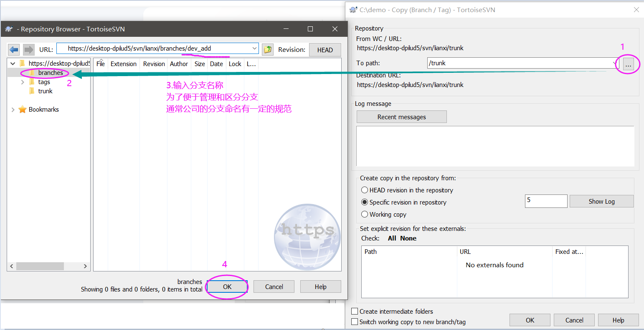Click the tree pane horizontal scrollbar thumb
644x330 pixels.
point(40,266)
